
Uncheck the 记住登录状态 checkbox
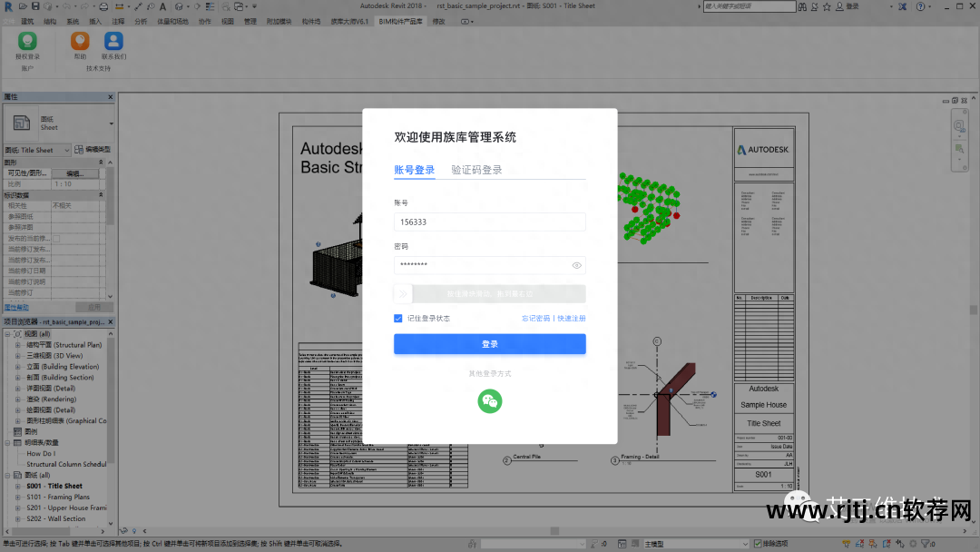[x=397, y=318]
